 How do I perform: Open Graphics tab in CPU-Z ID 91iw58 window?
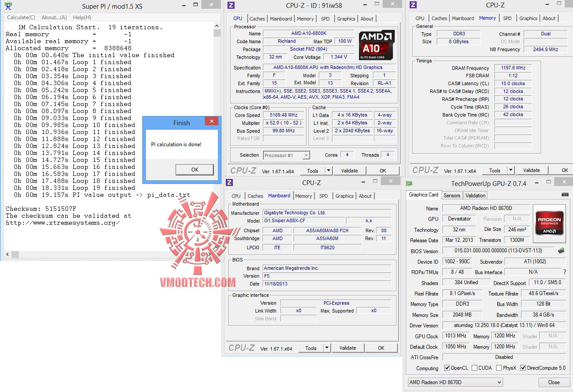point(346,19)
